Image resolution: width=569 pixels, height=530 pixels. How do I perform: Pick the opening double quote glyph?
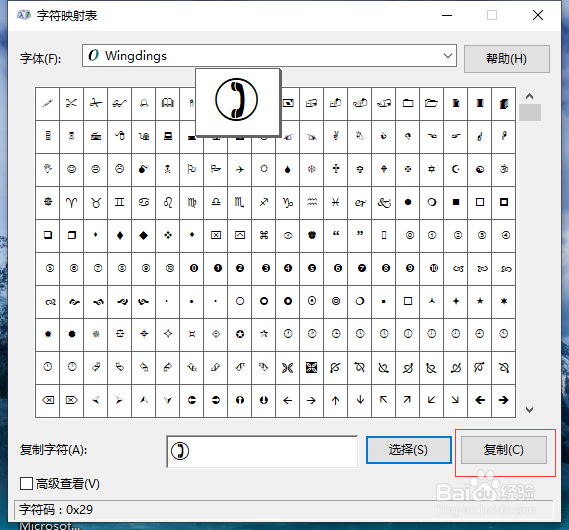(336, 236)
